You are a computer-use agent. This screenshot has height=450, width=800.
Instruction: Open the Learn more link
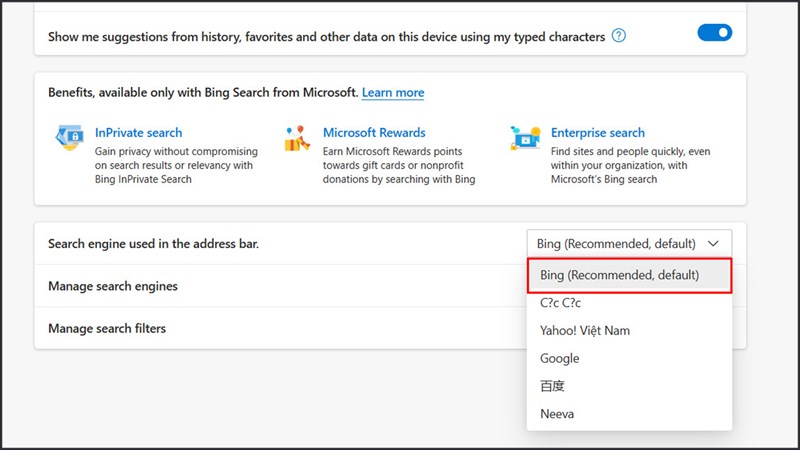(x=393, y=92)
